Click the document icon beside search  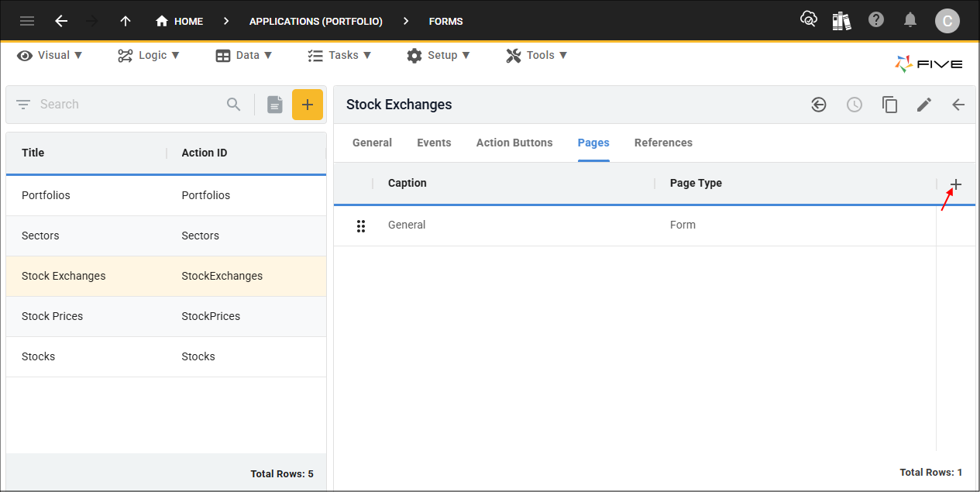point(275,105)
